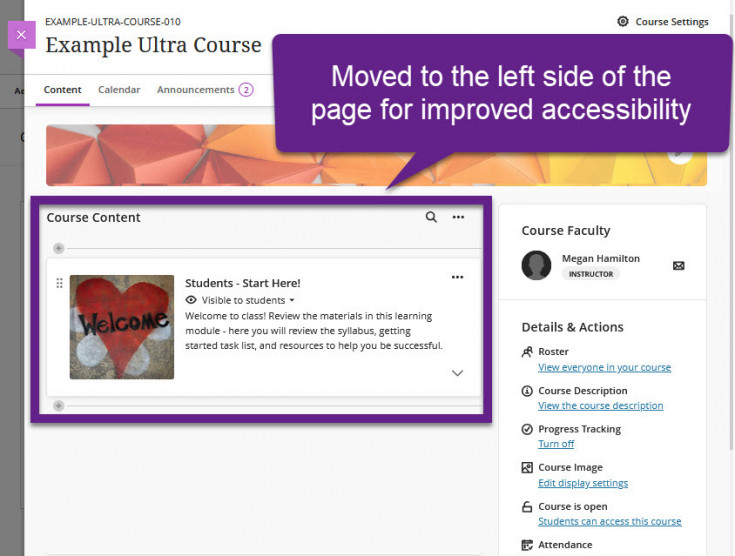This screenshot has height=556, width=735.
Task: Message Megan Hamilton with envelope icon
Action: point(678,266)
